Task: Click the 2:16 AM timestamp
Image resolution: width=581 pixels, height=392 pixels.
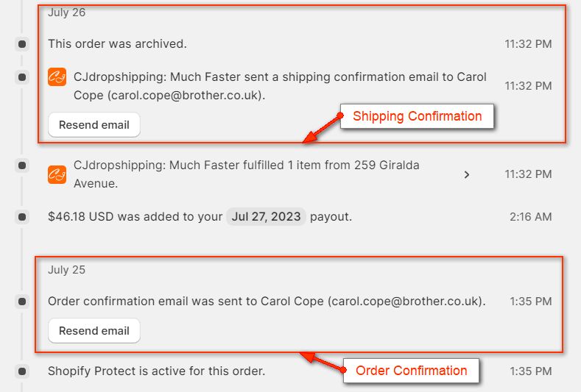Action: [x=530, y=217]
